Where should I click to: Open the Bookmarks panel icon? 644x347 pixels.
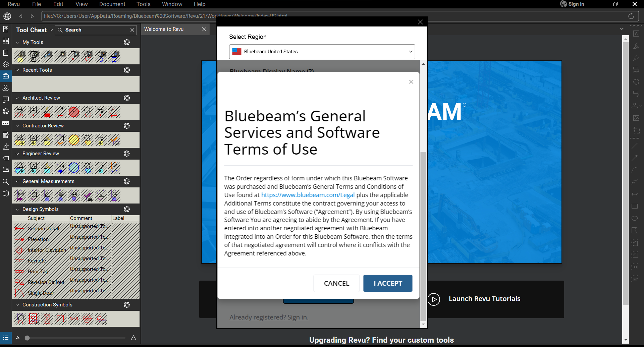[x=6, y=53]
